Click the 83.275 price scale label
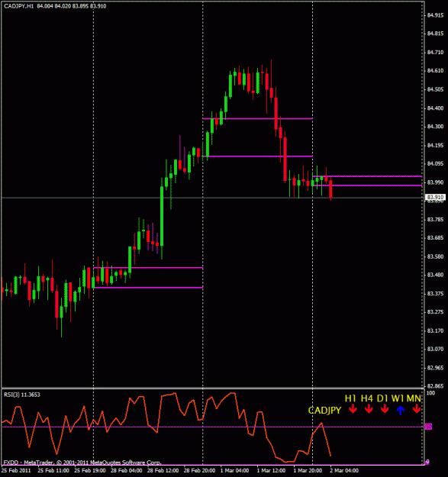Screen dimensions: 448x477 tap(435, 312)
